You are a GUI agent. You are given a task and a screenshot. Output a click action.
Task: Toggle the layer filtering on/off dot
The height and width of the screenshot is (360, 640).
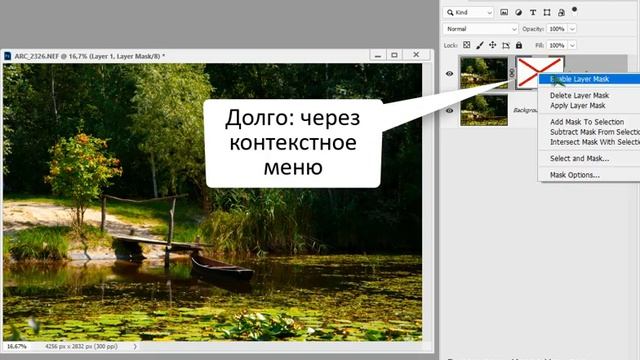tap(574, 9)
